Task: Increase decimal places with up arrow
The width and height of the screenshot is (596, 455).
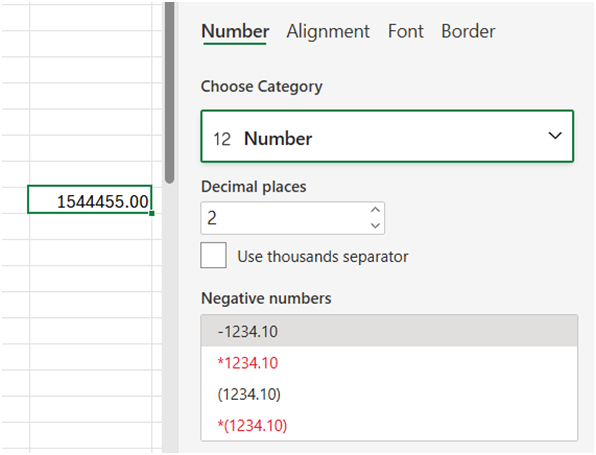Action: click(x=375, y=210)
